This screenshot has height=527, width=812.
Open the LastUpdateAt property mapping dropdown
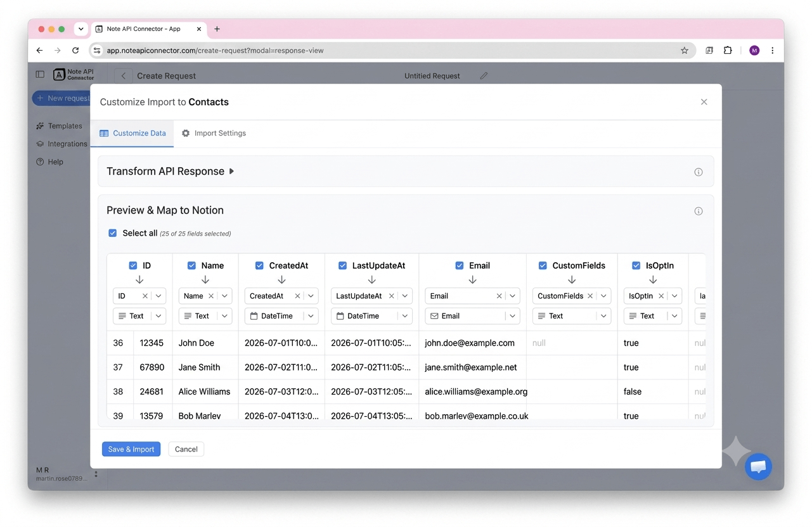pyautogui.click(x=405, y=296)
